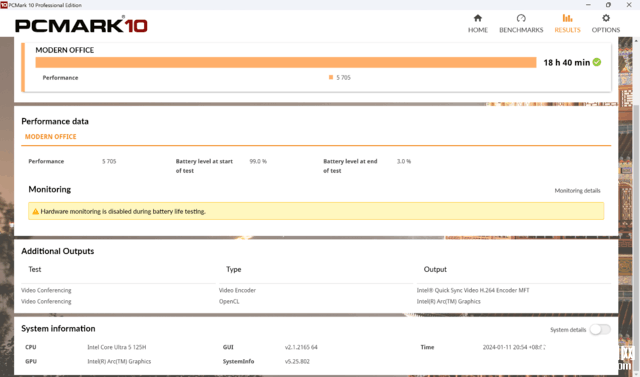The image size is (640, 377).
Task: Click the OpenCL type cell
Action: point(229,302)
